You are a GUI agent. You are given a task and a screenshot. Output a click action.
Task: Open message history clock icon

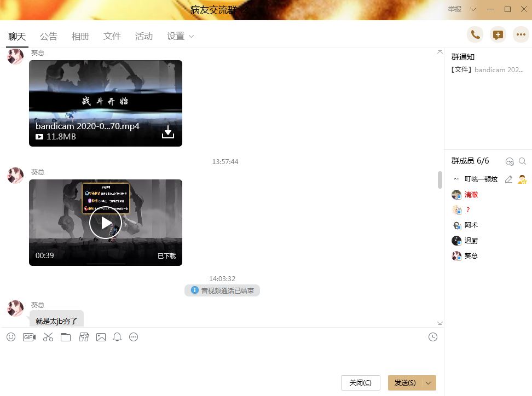click(x=433, y=337)
